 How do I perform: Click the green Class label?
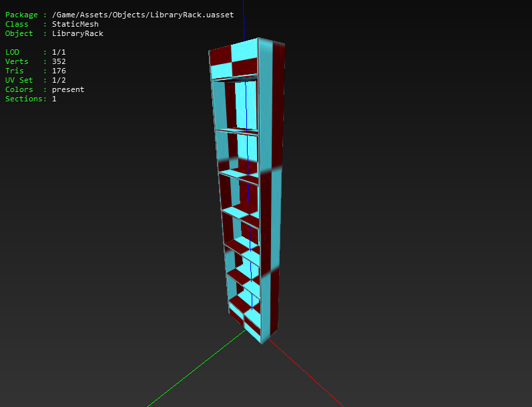click(x=17, y=24)
